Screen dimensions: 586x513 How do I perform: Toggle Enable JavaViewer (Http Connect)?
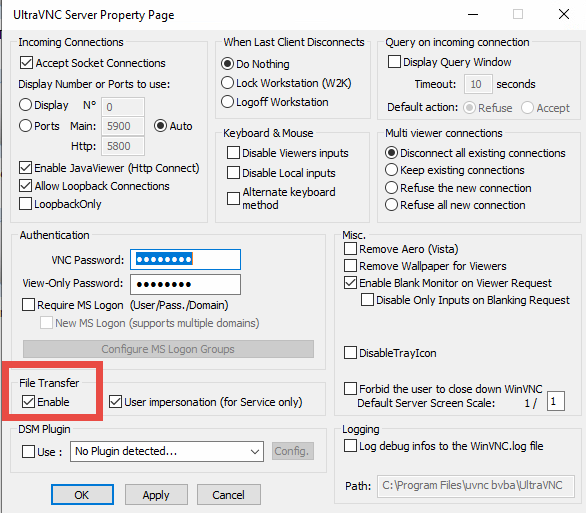point(25,168)
